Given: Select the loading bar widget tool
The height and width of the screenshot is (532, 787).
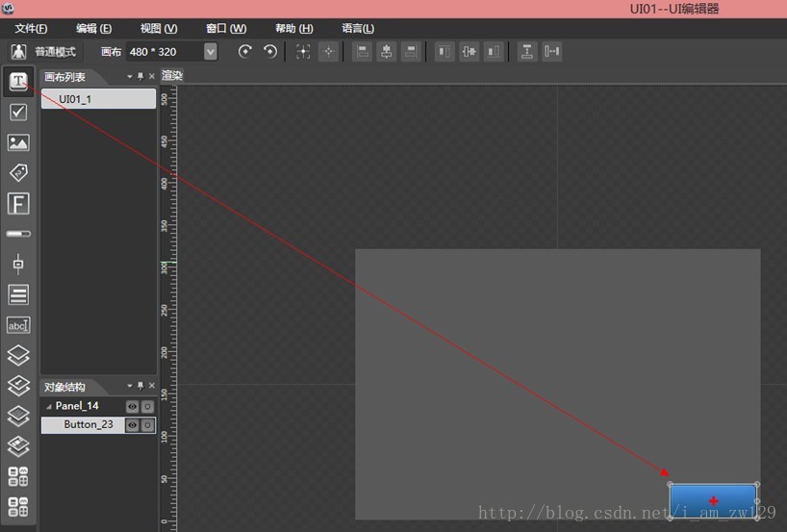Looking at the screenshot, I should [x=18, y=234].
